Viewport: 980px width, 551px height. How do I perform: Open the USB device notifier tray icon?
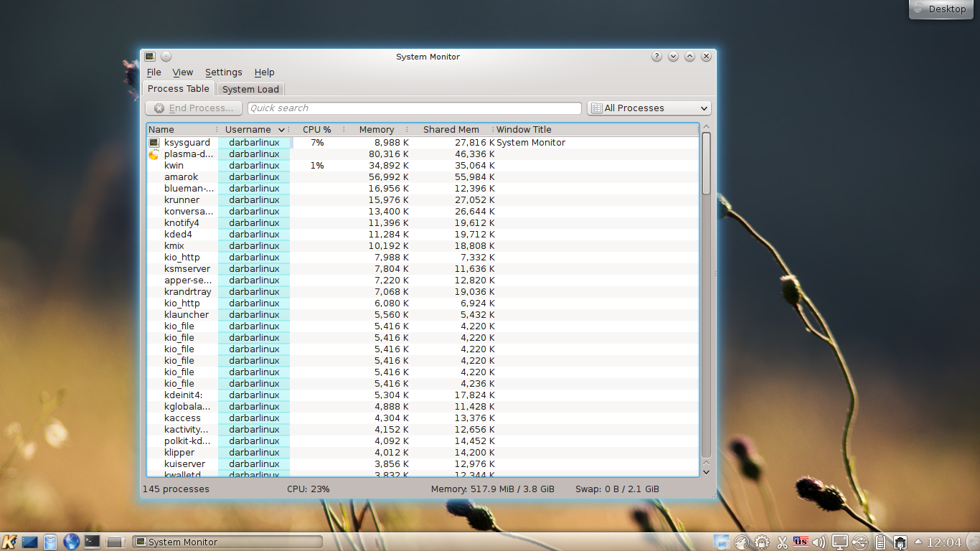tap(862, 542)
